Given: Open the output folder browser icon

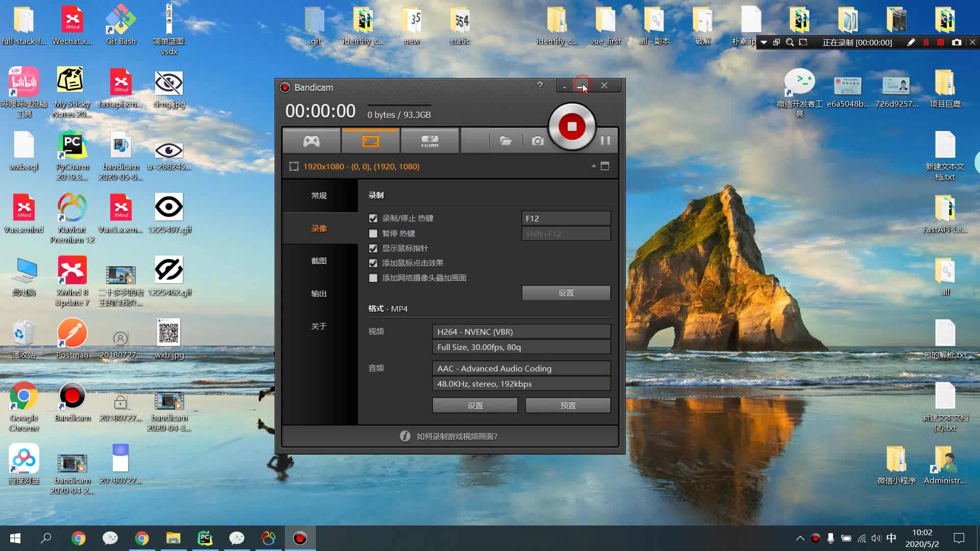Looking at the screenshot, I should (505, 141).
